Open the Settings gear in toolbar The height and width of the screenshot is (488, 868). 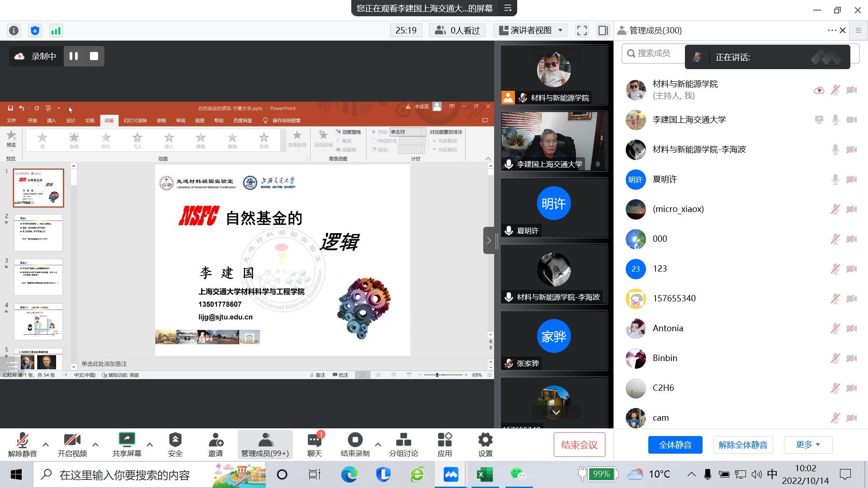485,444
